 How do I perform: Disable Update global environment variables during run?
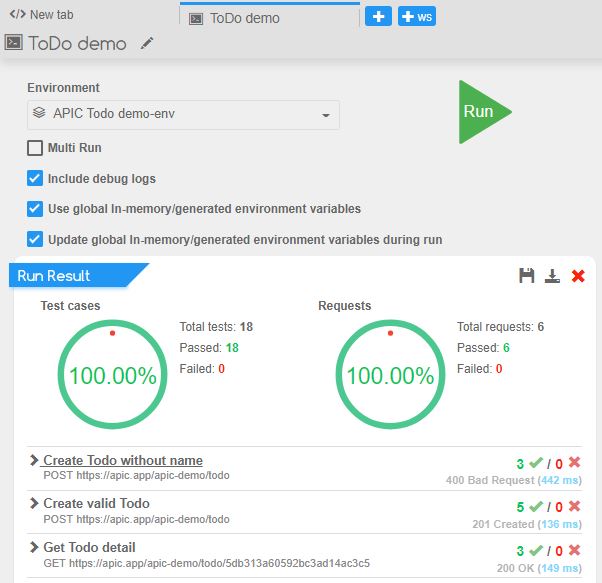click(x=35, y=240)
